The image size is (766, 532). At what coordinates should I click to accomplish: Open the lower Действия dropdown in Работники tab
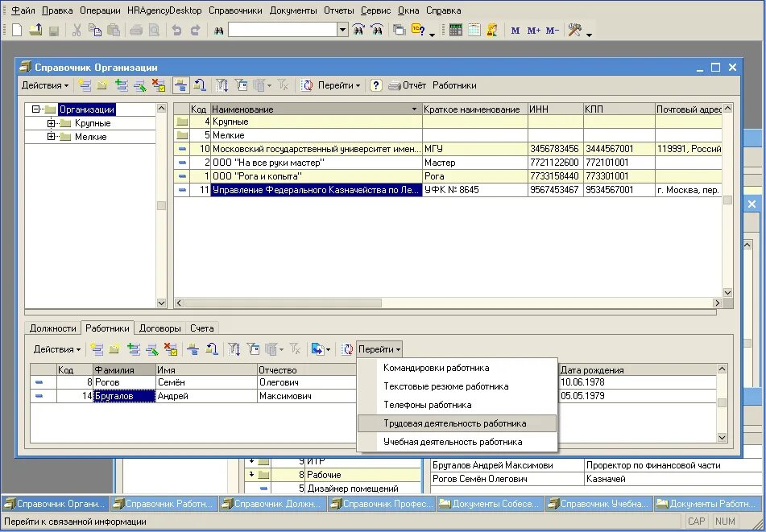pyautogui.click(x=56, y=349)
